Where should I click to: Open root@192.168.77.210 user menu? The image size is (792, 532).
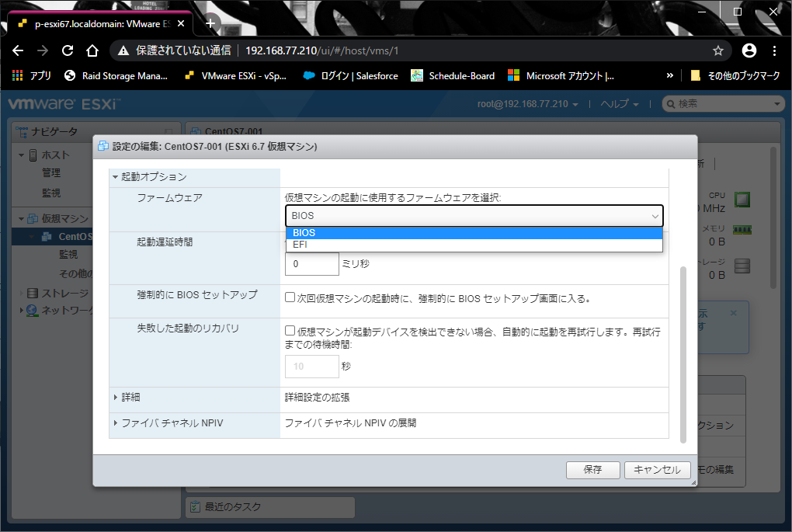528,104
